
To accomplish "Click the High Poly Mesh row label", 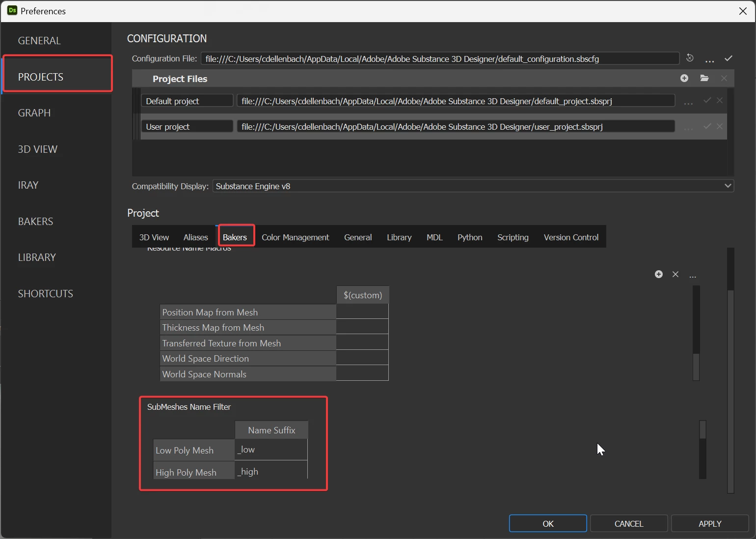I will tap(194, 472).
